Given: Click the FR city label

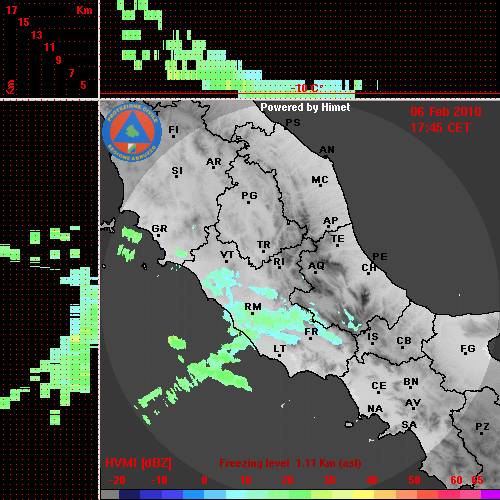Looking at the screenshot, I should coord(311,332).
